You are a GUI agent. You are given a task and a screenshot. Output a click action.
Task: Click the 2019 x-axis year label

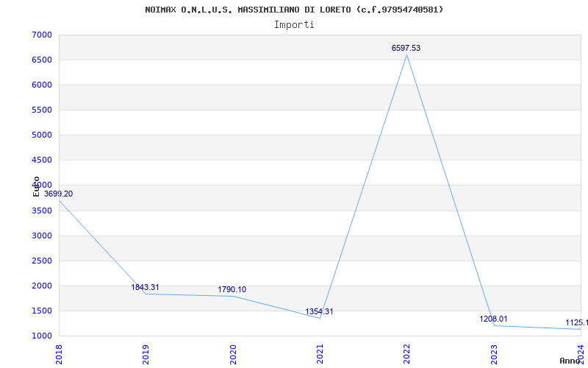click(146, 354)
